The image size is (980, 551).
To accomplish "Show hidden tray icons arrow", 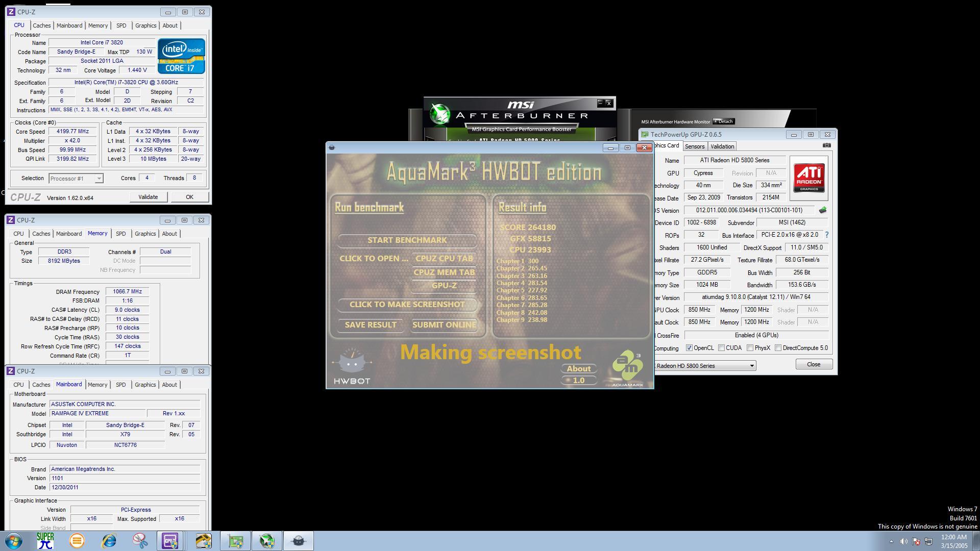I will click(x=891, y=541).
